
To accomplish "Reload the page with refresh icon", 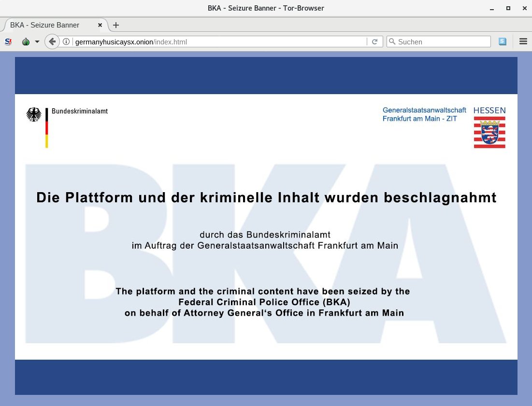I will point(374,42).
